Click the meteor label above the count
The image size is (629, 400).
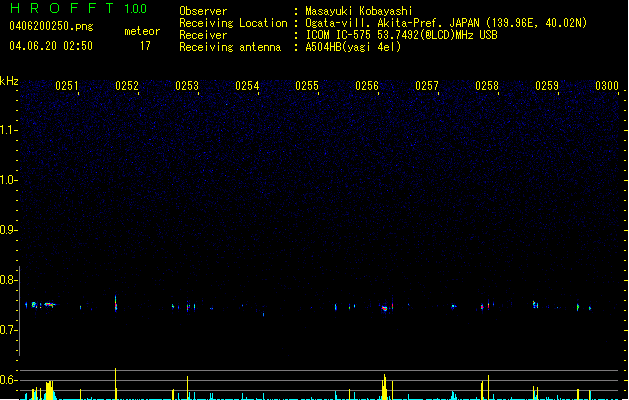[x=142, y=31]
